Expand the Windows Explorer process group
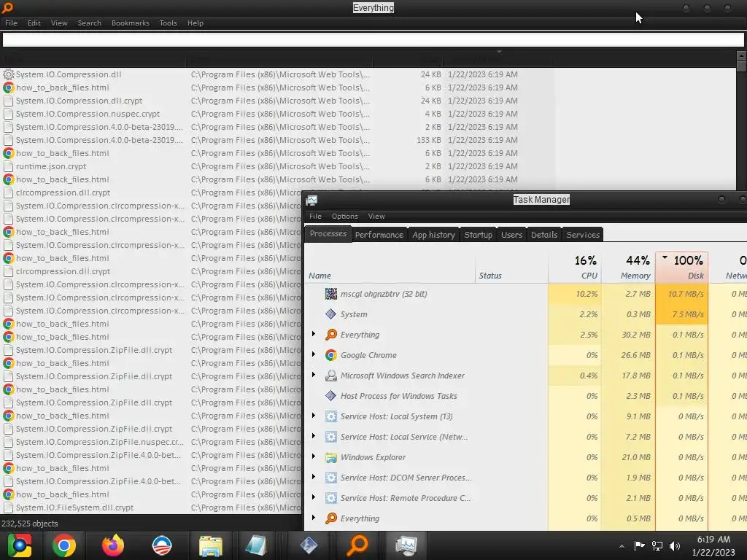Screen dimensions: 747x560 click(314, 457)
